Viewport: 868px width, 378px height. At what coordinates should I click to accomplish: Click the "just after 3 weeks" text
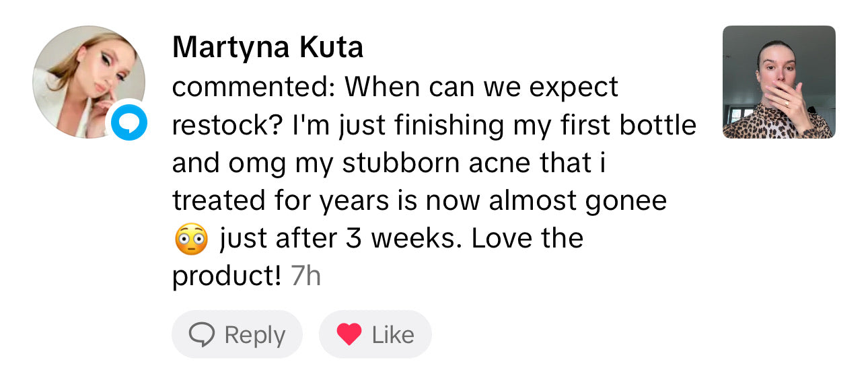click(x=339, y=239)
